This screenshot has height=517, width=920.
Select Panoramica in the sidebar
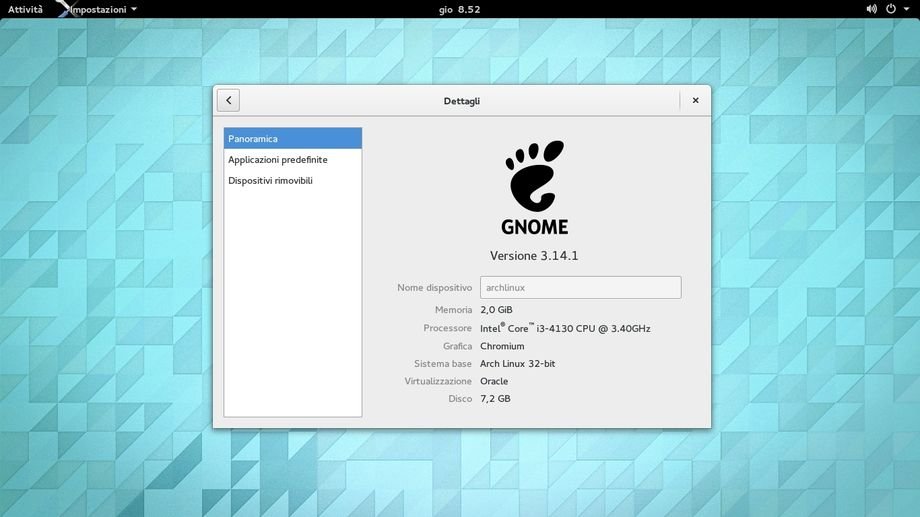pyautogui.click(x=292, y=139)
